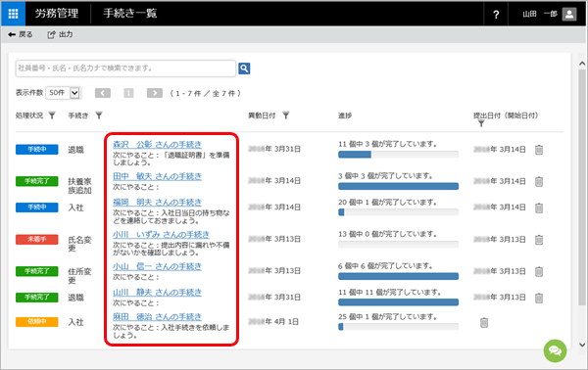The height and width of the screenshot is (370, 588).
Task: Delete 小川 いずみ row via trash icon
Action: coord(539,240)
